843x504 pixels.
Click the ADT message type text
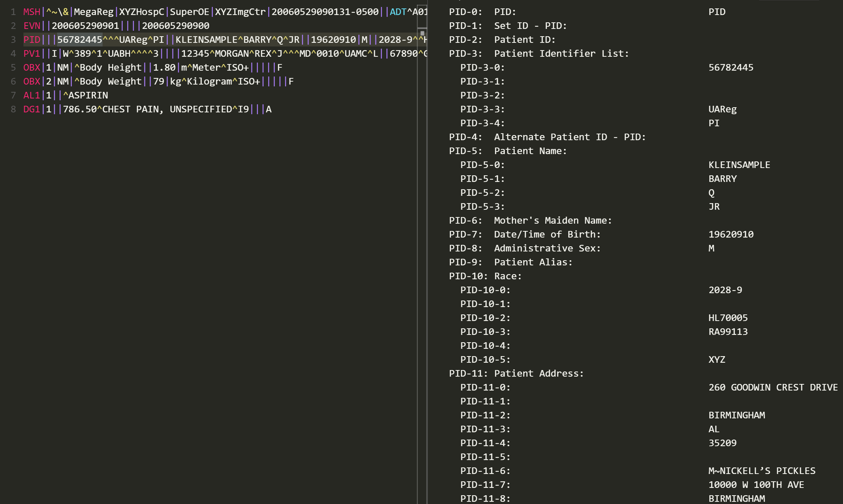398,12
